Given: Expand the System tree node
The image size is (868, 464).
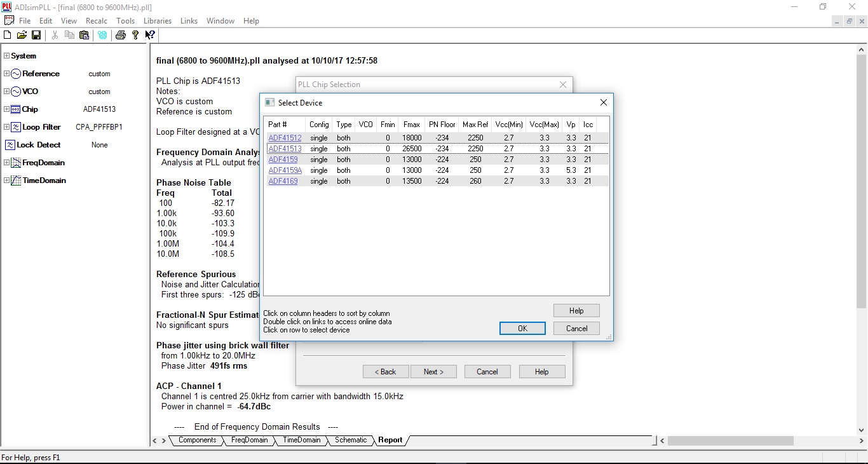Looking at the screenshot, I should [6, 56].
